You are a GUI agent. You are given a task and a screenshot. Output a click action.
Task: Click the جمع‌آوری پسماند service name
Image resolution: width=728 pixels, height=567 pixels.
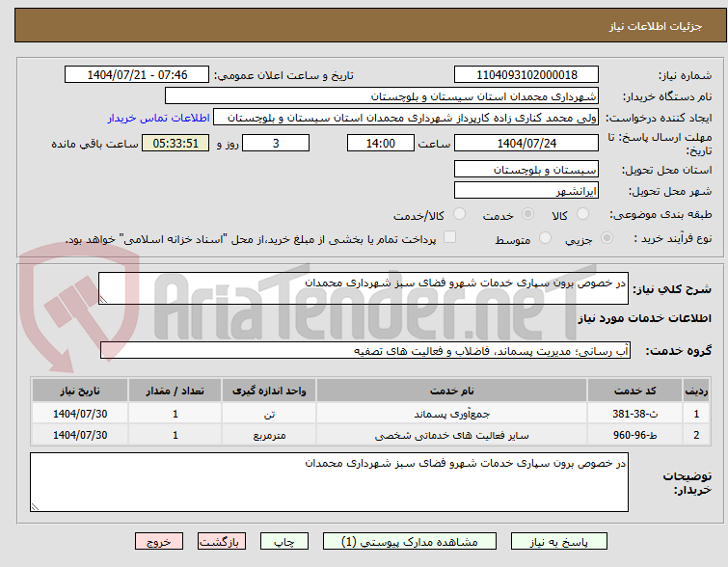pos(452,414)
